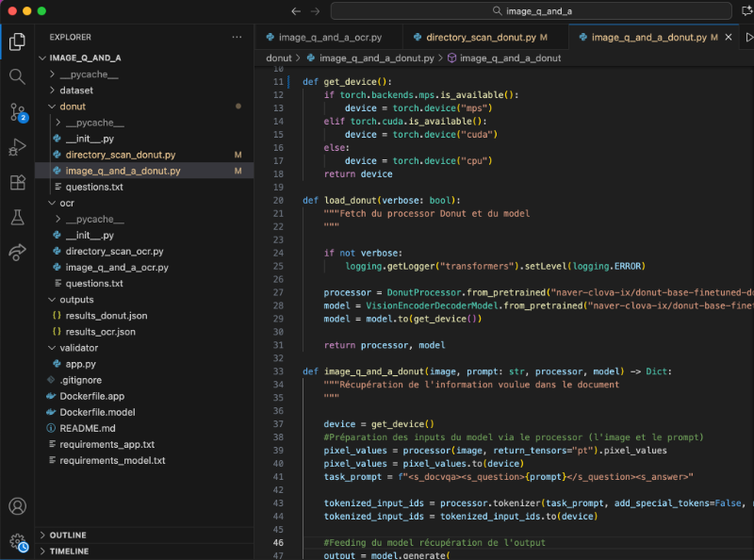Click the image_q_and_a command center search box

(532, 11)
